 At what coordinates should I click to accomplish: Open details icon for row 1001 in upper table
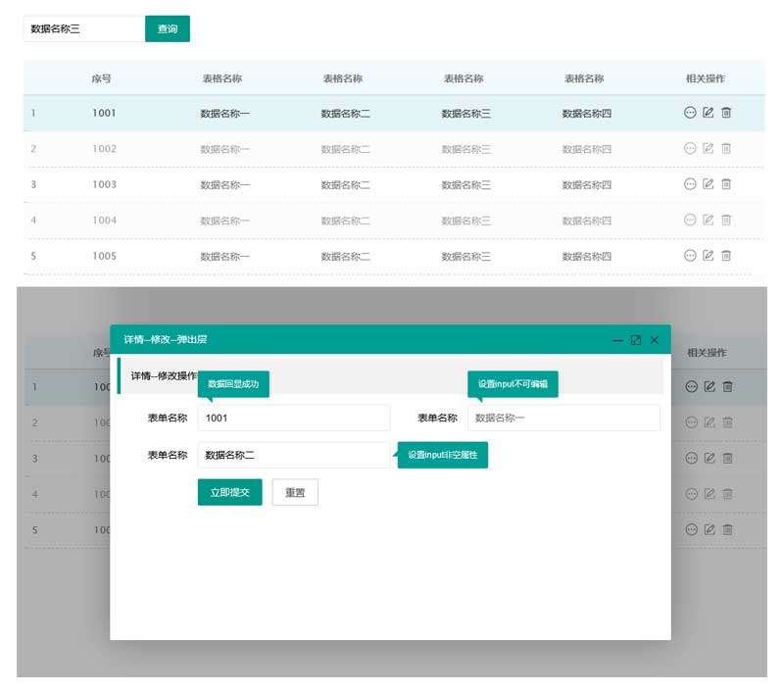(x=690, y=113)
